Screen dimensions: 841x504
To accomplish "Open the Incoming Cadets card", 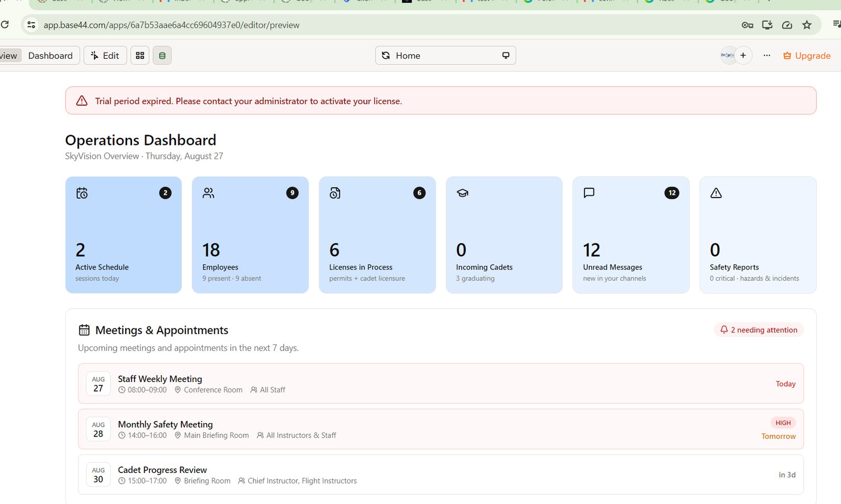I will pos(504,235).
